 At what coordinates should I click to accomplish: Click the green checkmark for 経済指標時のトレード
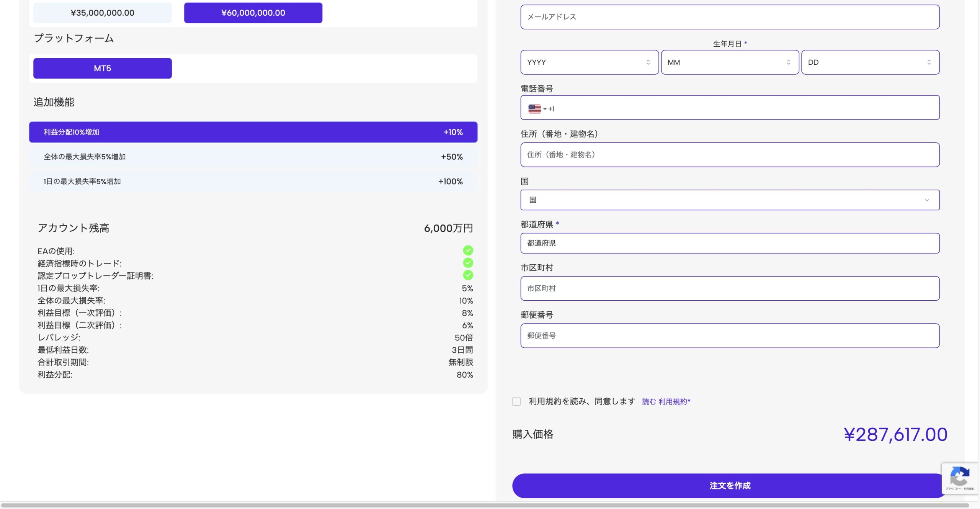click(x=468, y=263)
